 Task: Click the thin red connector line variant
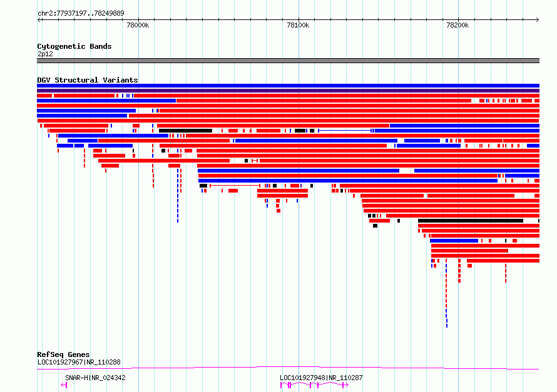235,186
